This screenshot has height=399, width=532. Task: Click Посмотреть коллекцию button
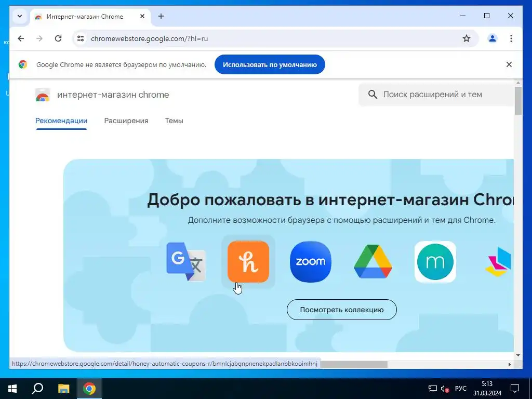342,310
